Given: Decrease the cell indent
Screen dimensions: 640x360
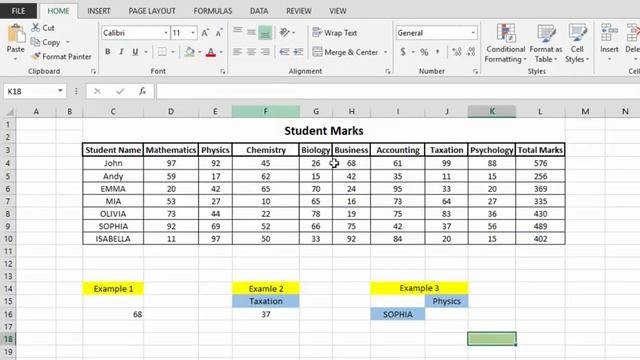Looking at the screenshot, I should point(284,52).
